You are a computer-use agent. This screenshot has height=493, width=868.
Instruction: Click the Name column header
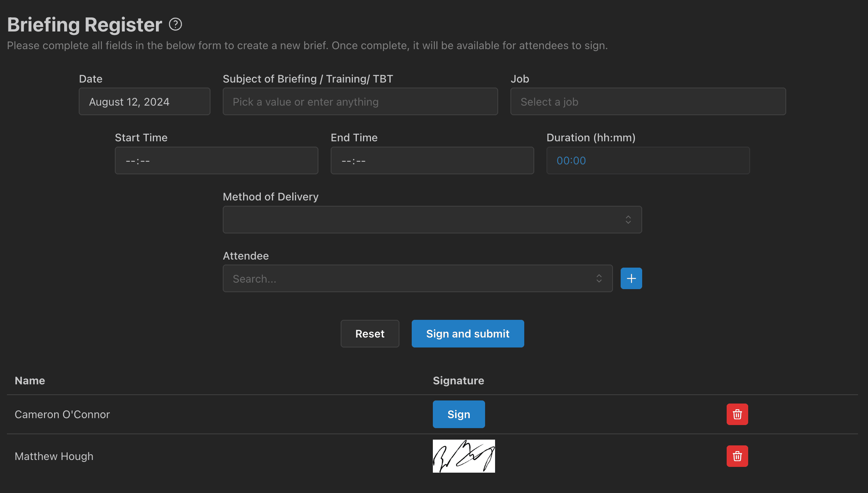point(30,381)
